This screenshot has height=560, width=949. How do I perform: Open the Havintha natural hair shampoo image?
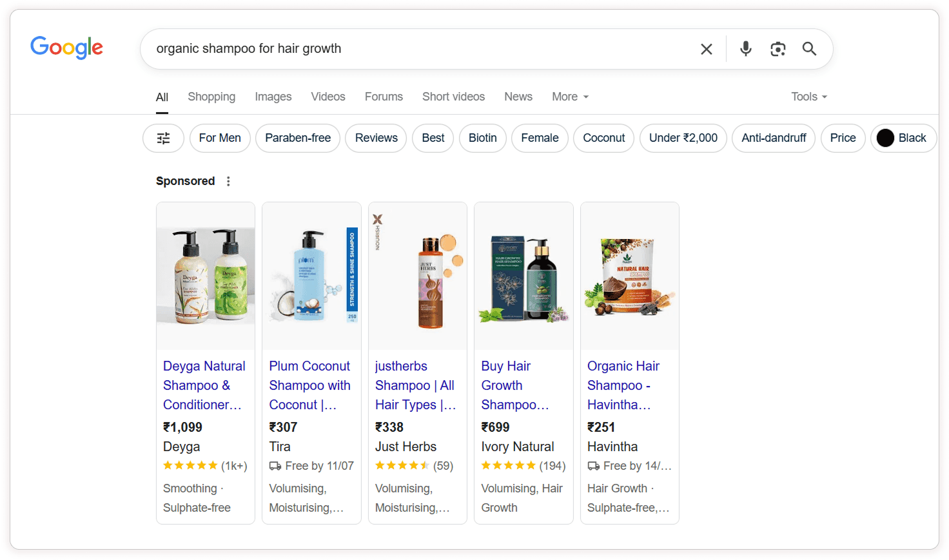[x=630, y=276]
